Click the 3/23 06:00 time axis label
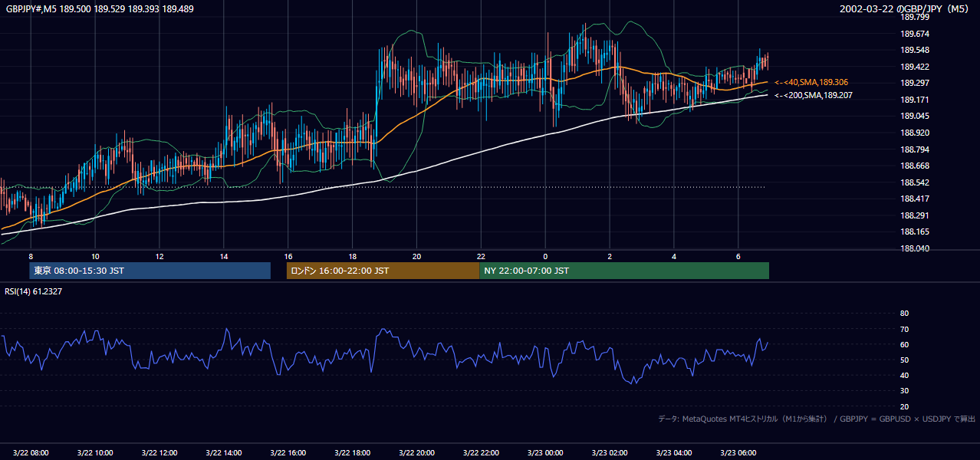This screenshot has height=460, width=980. [738, 453]
